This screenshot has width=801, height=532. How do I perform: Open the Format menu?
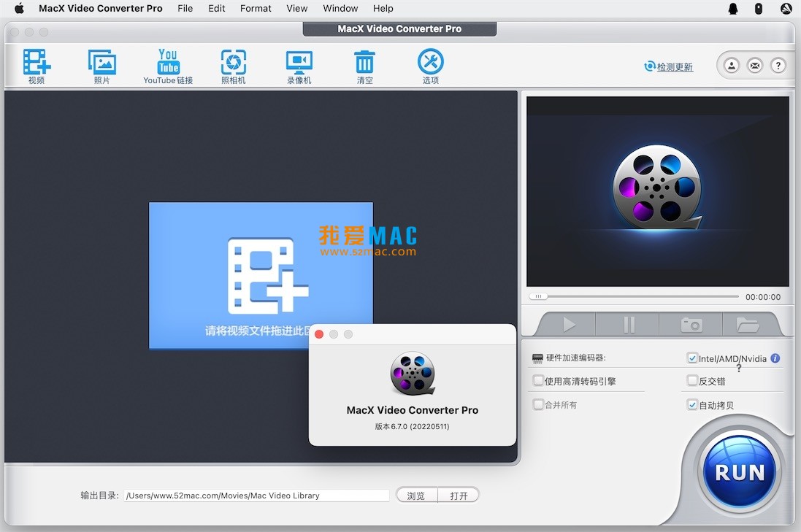(x=256, y=8)
